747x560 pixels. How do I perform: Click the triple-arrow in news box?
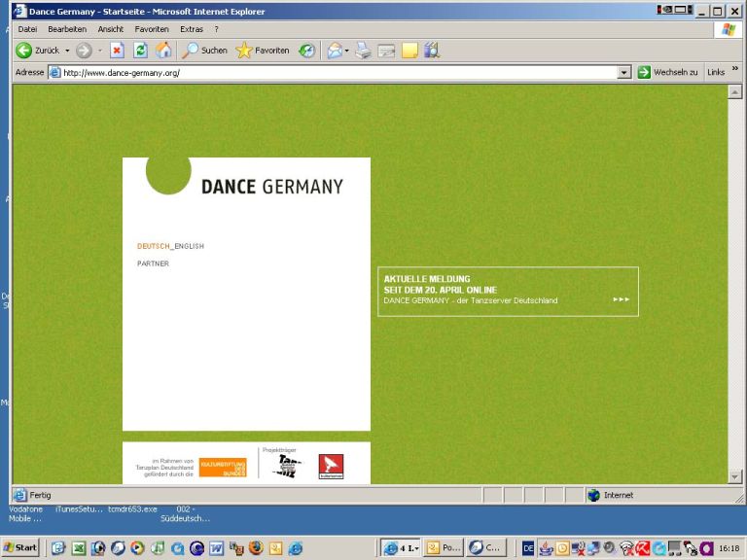click(622, 299)
